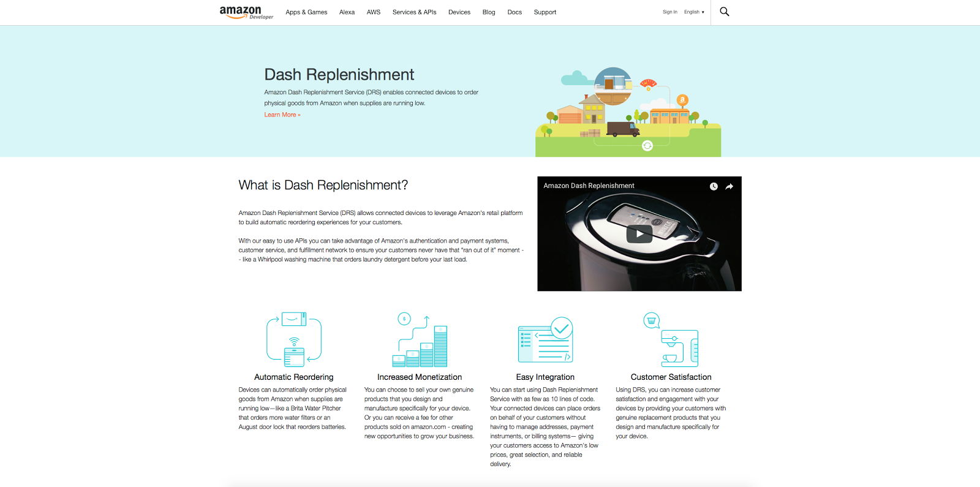Click the What is Dash Replenishment? heading

tap(323, 185)
